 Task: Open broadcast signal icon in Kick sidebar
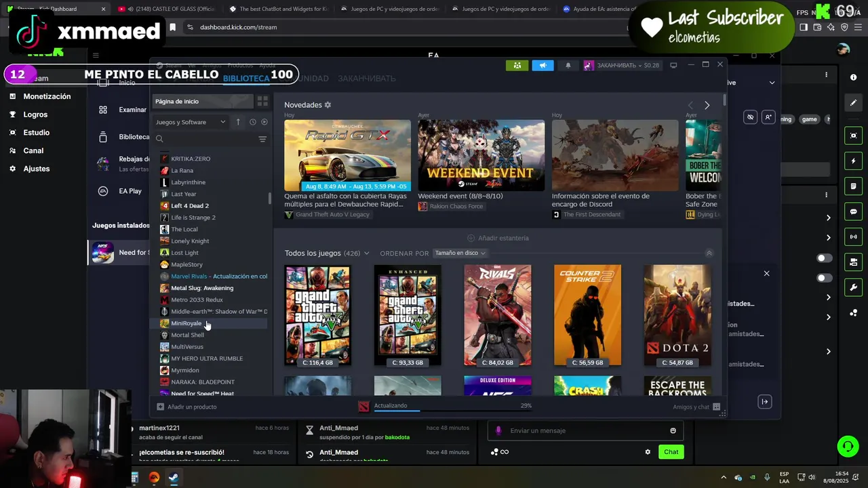pos(853,237)
